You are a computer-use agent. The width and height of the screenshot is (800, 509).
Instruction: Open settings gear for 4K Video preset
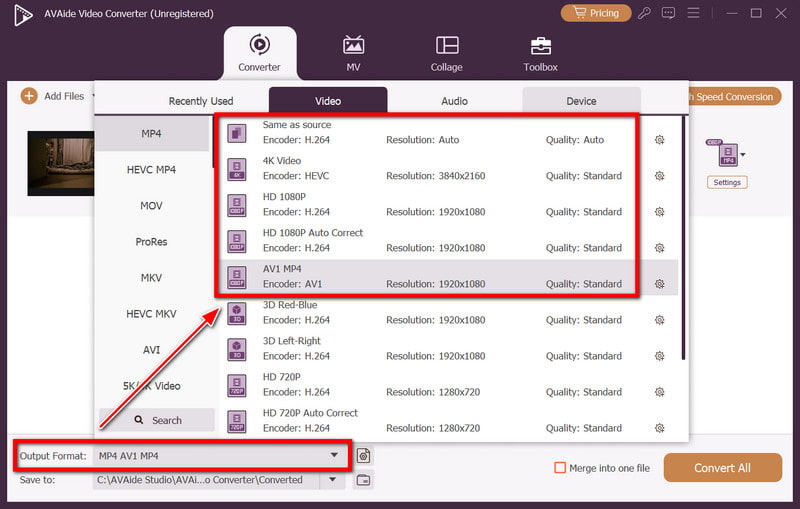659,176
